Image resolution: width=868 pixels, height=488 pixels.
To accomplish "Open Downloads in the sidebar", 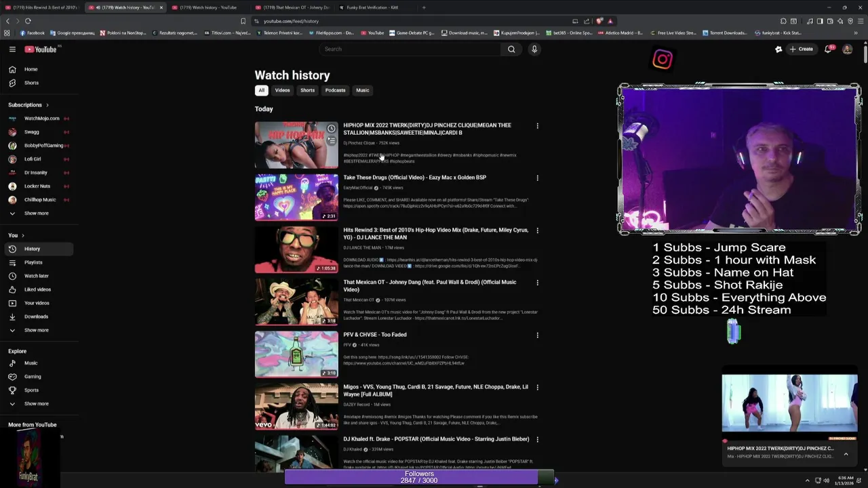I will coord(37,317).
